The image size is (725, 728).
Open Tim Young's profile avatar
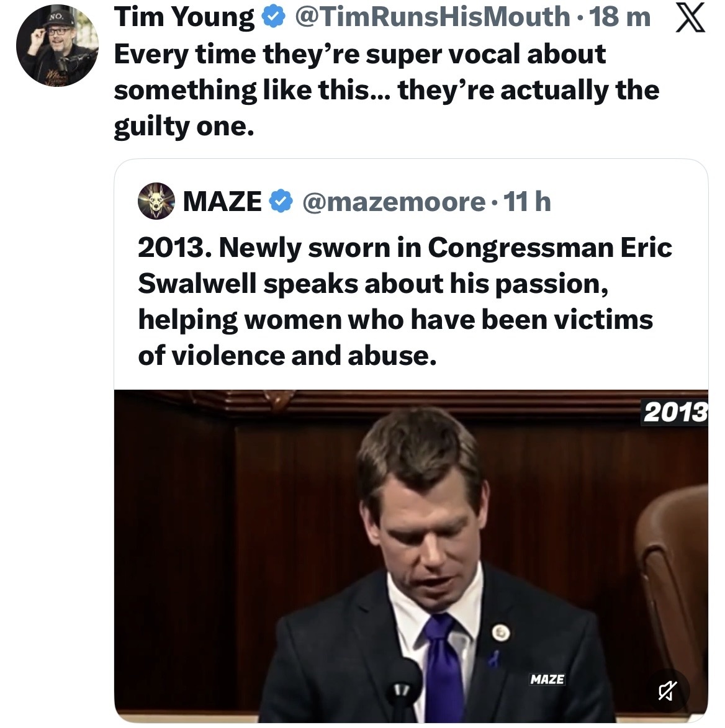[56, 48]
